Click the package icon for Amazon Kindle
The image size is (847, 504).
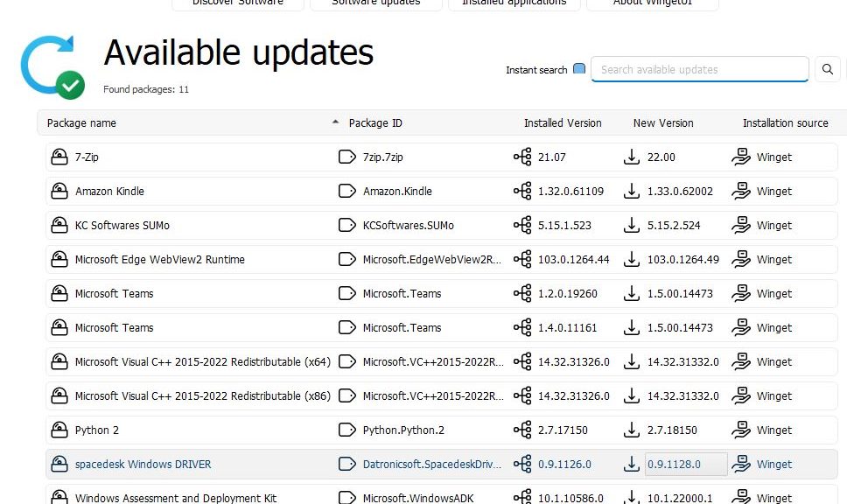[x=59, y=191]
